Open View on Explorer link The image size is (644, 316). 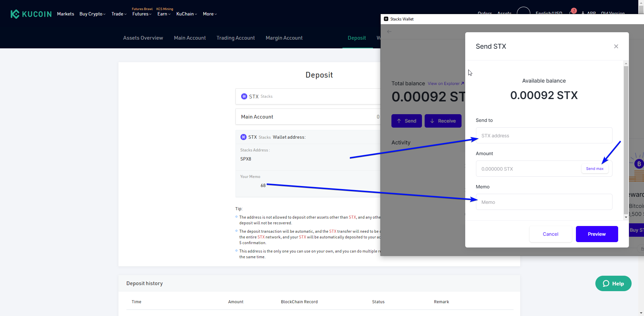tap(445, 84)
